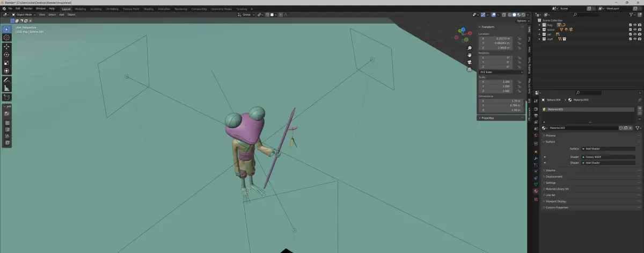Open the File menu

(10, 9)
